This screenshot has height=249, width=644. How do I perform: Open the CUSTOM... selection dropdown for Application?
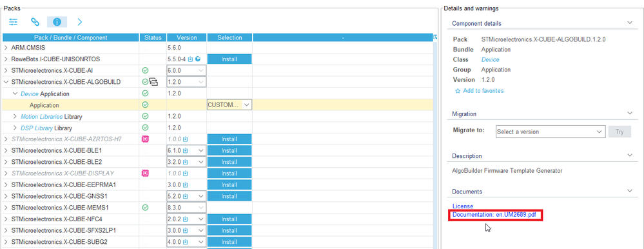pyautogui.click(x=229, y=105)
